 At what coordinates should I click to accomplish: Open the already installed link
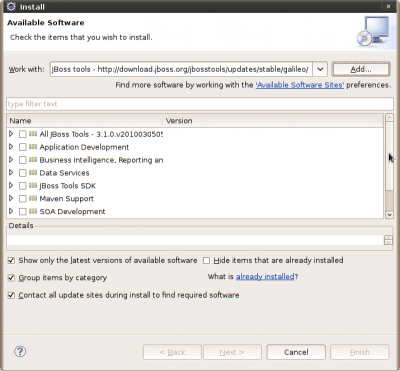click(x=265, y=276)
